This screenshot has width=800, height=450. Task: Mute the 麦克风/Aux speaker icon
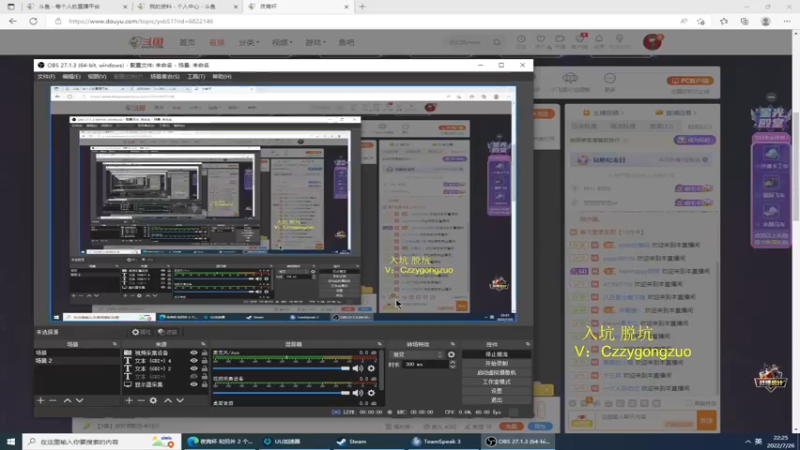click(358, 368)
